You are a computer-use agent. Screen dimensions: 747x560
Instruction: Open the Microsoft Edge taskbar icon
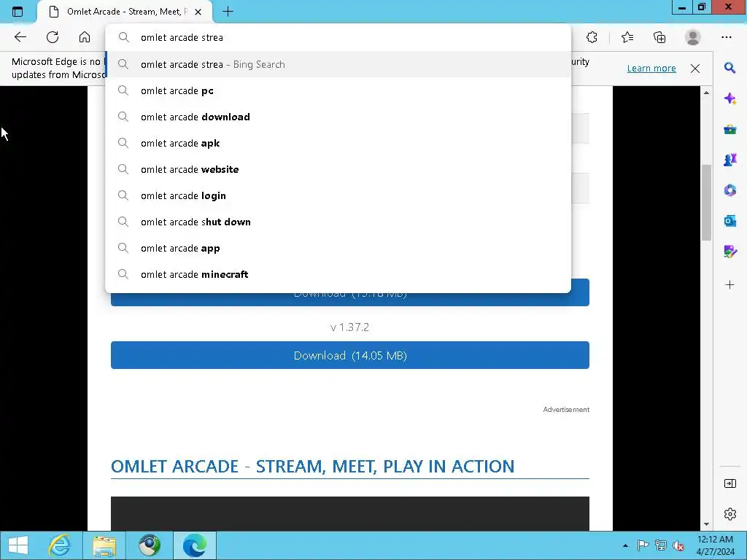pos(194,545)
